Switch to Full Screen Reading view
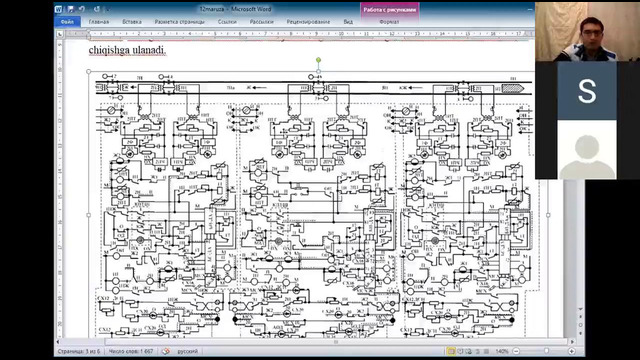Viewport: 640px width, 360px height. pyautogui.click(x=460, y=351)
